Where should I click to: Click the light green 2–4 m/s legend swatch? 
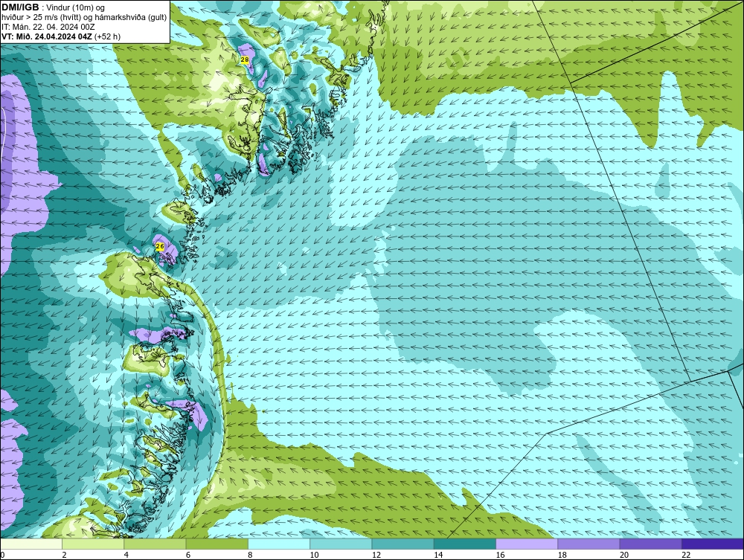93,544
